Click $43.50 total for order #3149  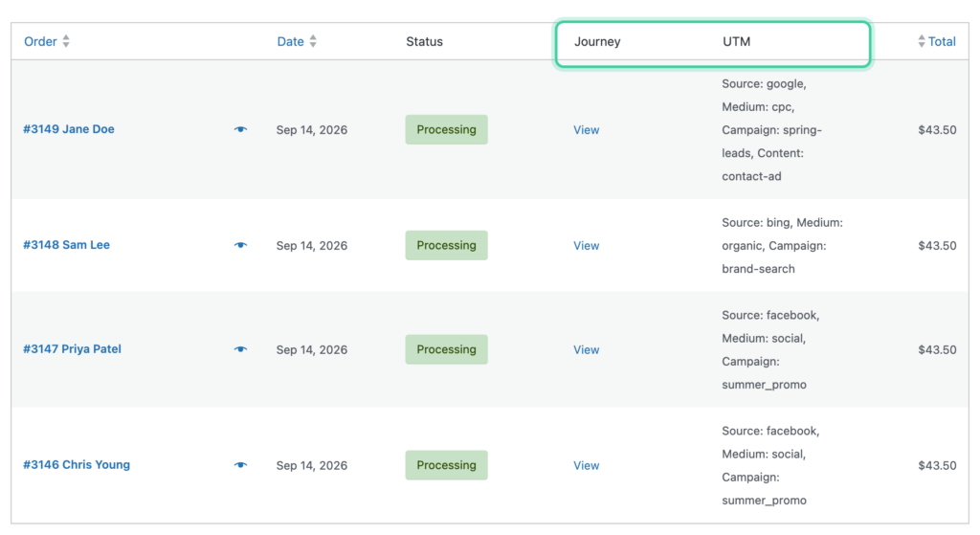(x=937, y=130)
